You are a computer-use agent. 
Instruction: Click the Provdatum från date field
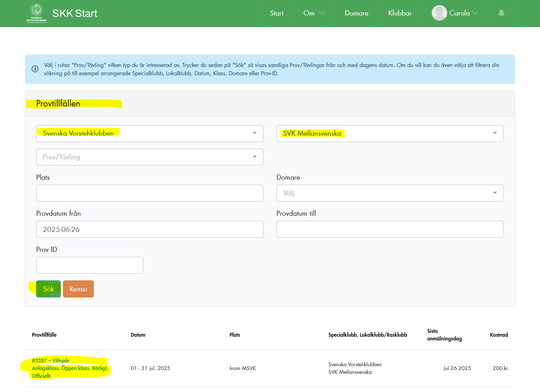coord(150,229)
